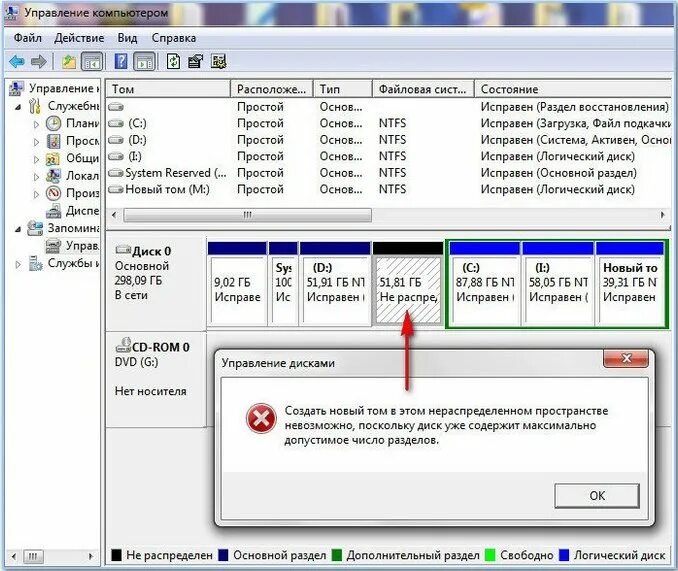Click the volume list horizontal scrollbar thumb

coord(247,215)
